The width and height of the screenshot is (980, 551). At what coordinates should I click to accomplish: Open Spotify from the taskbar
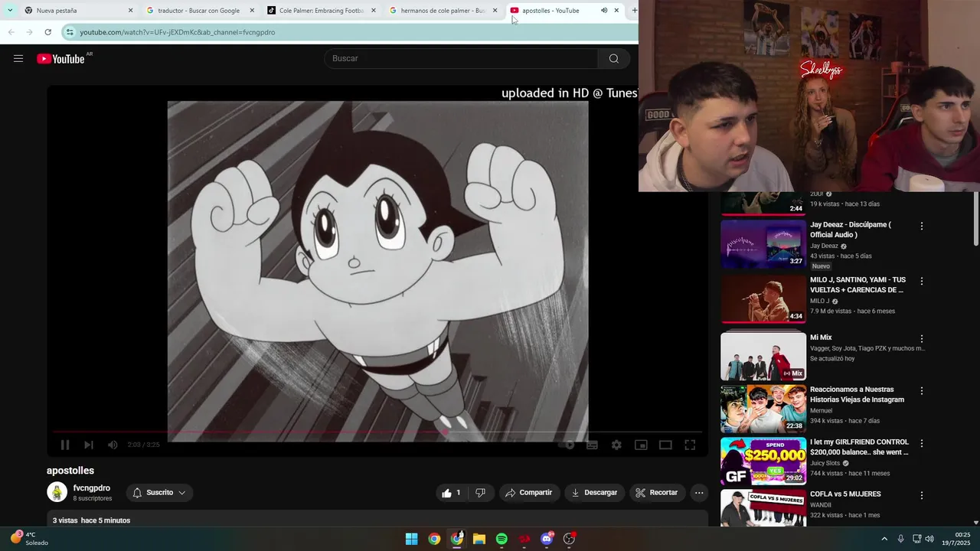pyautogui.click(x=501, y=539)
